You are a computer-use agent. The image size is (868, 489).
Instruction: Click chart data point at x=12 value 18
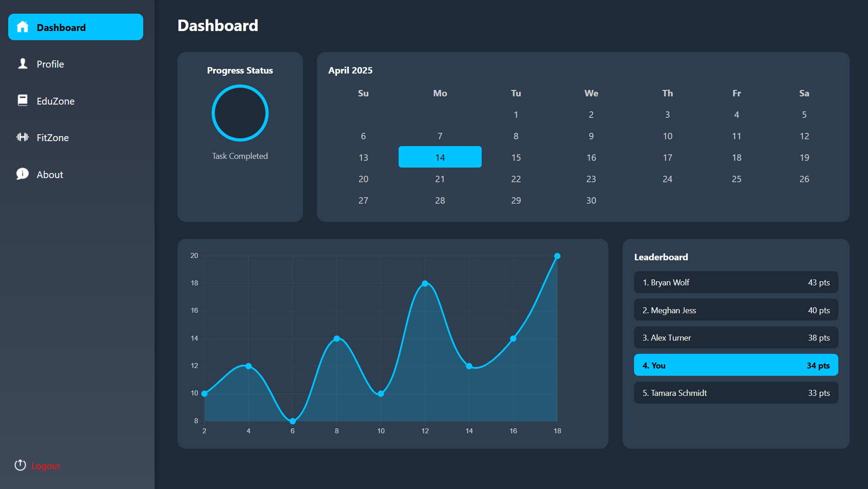point(425,284)
